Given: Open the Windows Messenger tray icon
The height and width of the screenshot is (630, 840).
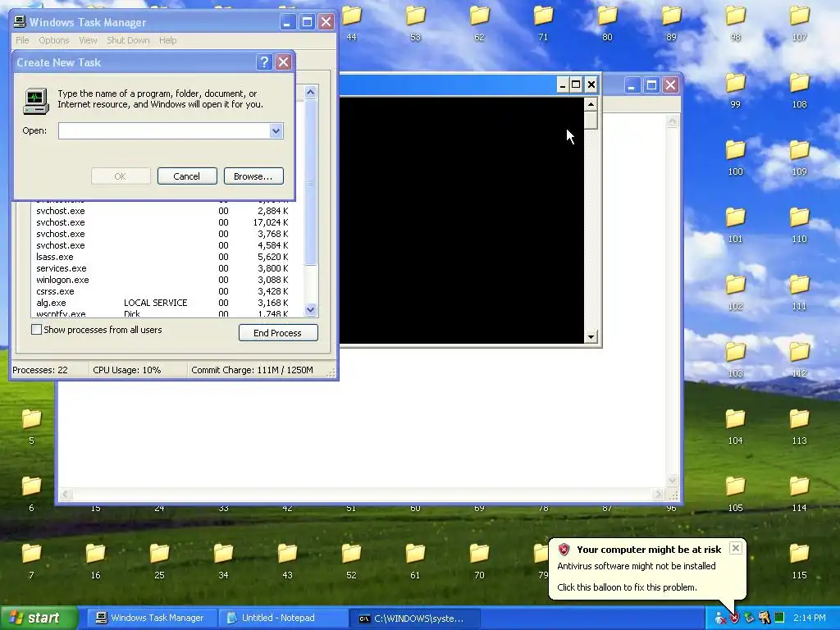Looking at the screenshot, I should [x=720, y=619].
